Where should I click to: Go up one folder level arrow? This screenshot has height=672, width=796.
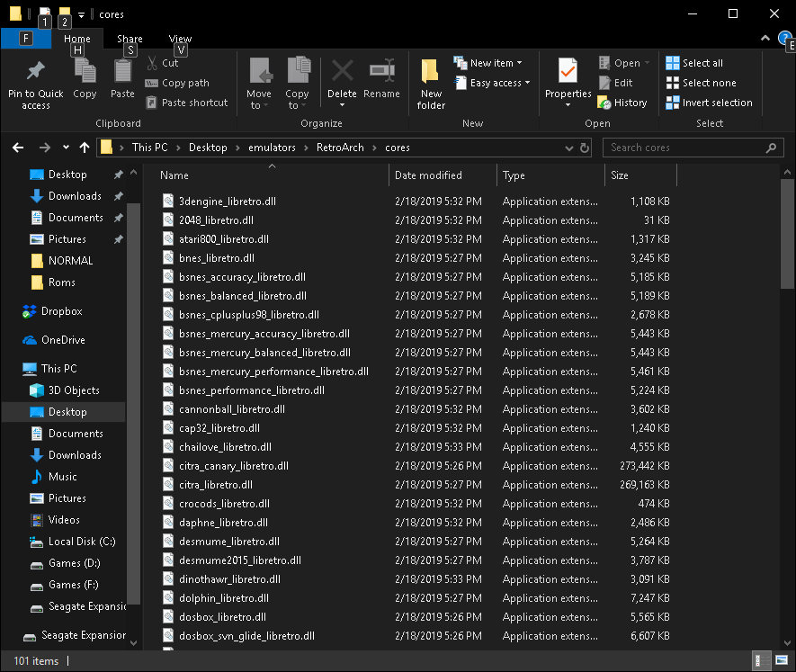coord(85,148)
